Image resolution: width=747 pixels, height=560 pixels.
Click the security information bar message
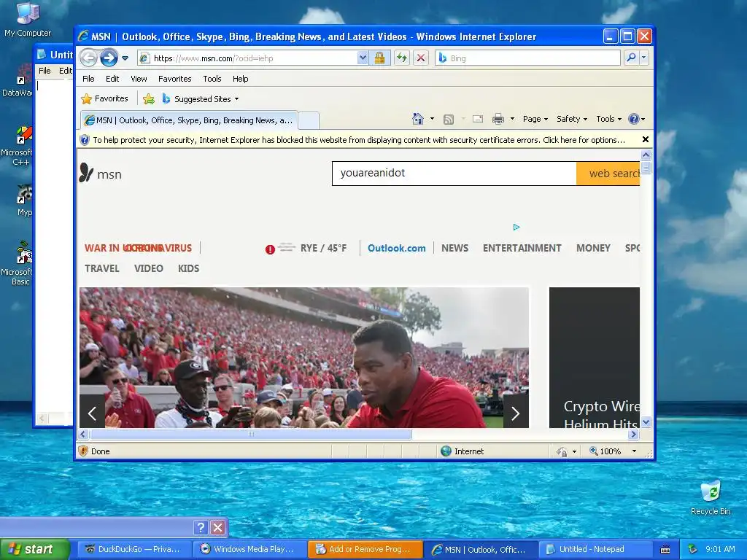point(359,140)
